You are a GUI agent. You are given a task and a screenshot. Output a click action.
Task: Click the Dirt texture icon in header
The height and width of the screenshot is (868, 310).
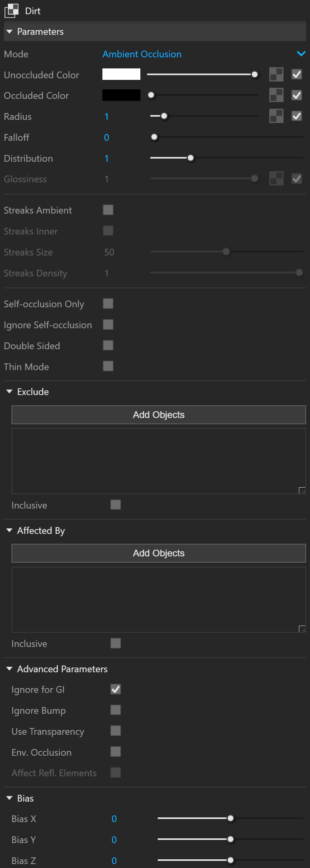click(11, 11)
